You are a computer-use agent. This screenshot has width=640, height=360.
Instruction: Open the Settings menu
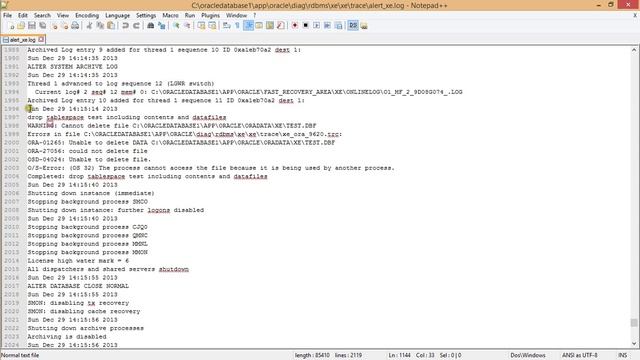click(146, 16)
